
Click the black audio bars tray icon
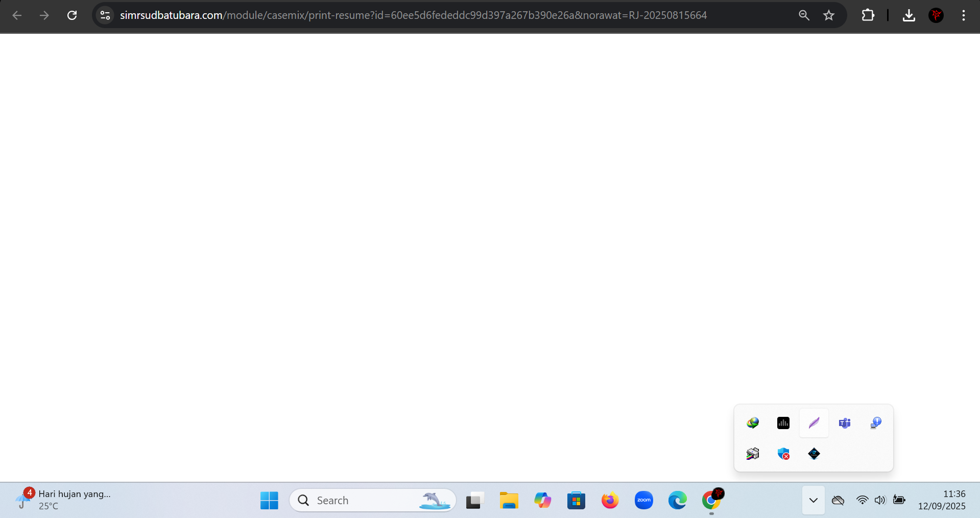pyautogui.click(x=783, y=423)
